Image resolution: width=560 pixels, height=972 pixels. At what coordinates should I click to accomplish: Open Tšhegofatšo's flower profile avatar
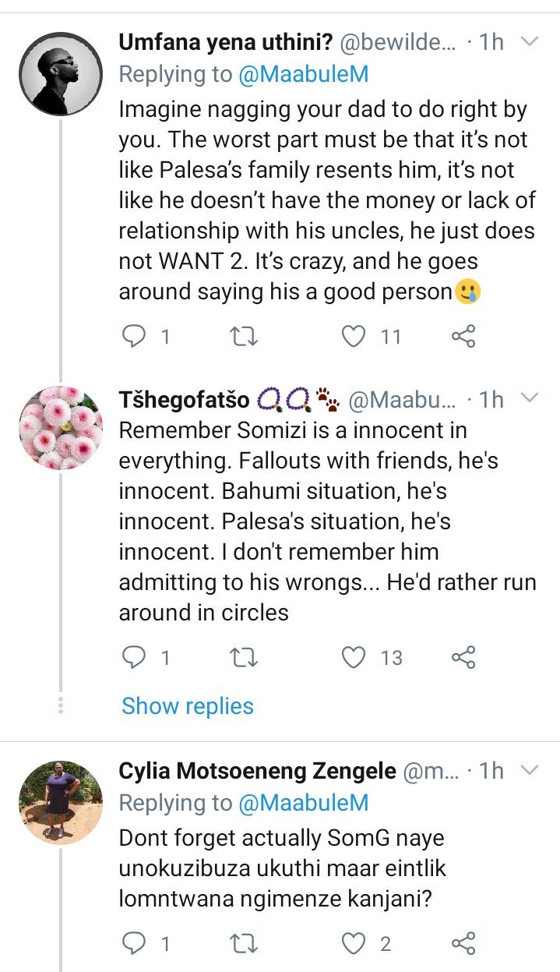(x=61, y=427)
